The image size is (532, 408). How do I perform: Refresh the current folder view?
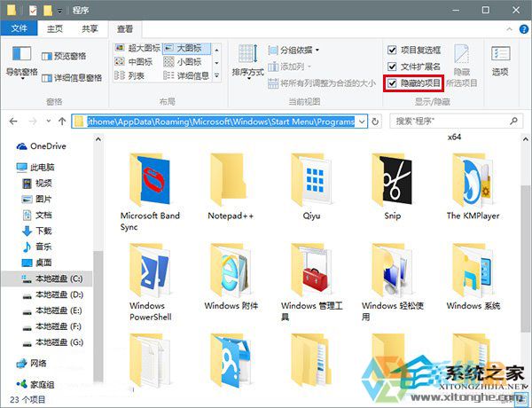(375, 122)
